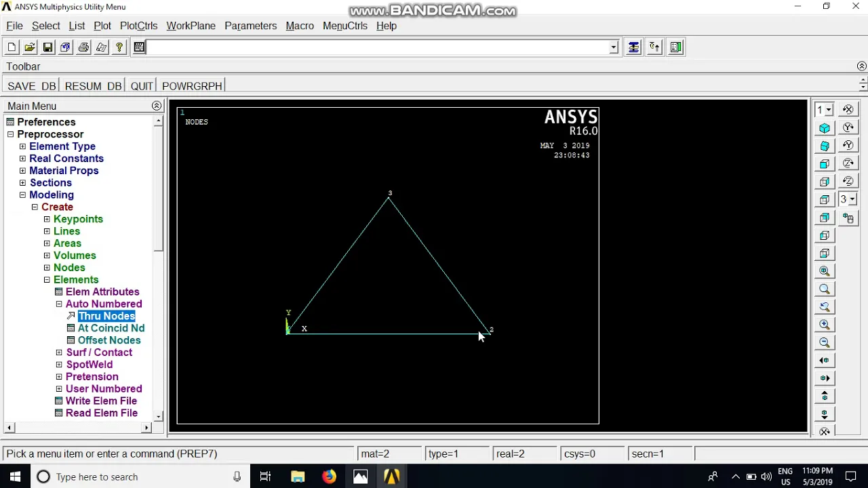This screenshot has height=488, width=868.
Task: Select At Coincid Nd tree item
Action: (111, 329)
